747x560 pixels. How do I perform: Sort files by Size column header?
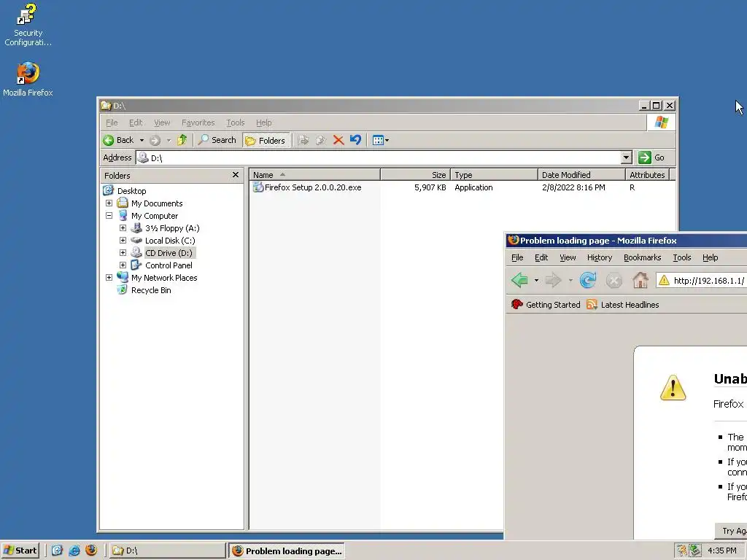coord(415,175)
